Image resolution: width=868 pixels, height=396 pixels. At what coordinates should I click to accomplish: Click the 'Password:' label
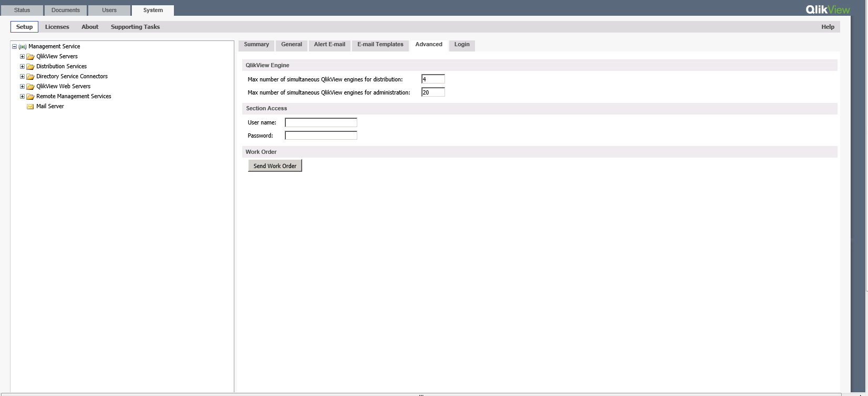tap(260, 136)
